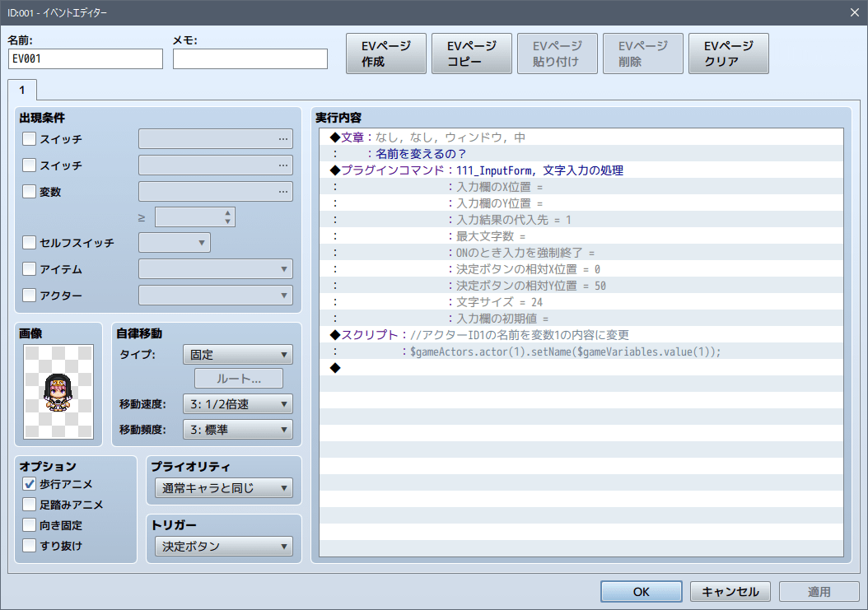Select the 入力欄の初期値 parameter line
Viewport: 868px width, 610px height.
click(x=581, y=319)
